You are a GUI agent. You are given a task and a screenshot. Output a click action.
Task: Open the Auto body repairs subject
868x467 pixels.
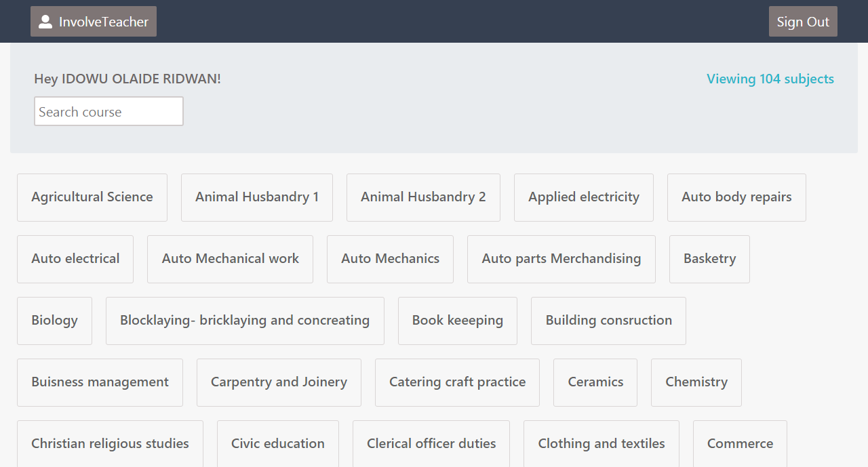(x=736, y=197)
